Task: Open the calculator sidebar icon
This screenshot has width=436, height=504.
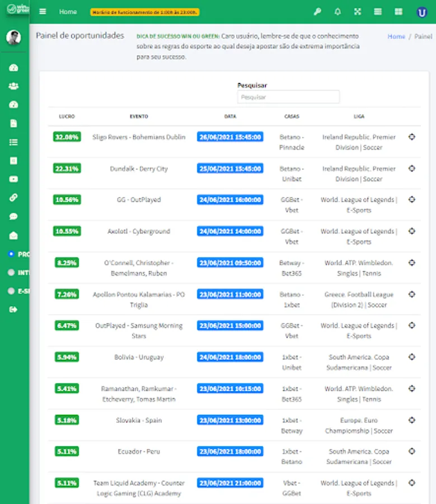Action: point(13,161)
